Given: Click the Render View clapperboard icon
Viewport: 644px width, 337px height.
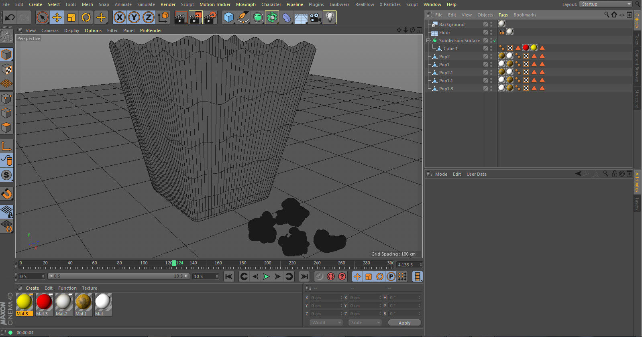Looking at the screenshot, I should 181,17.
